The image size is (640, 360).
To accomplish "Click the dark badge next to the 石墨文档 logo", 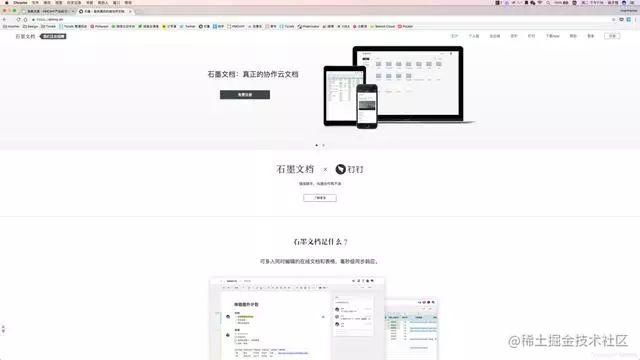I will pyautogui.click(x=53, y=36).
